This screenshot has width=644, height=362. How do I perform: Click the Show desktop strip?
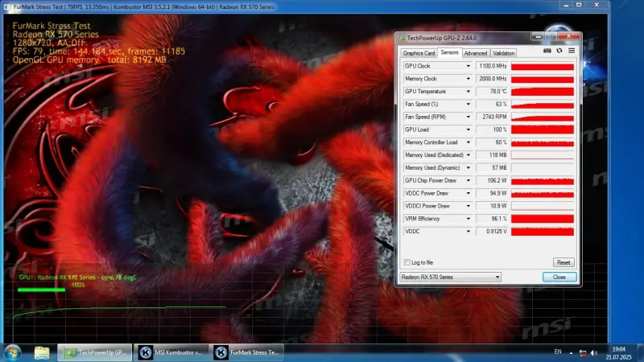[x=641, y=352]
